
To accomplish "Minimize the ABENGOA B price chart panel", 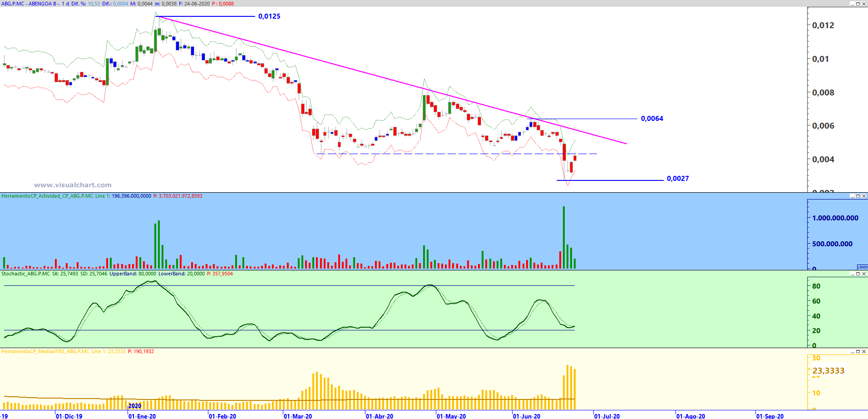I will point(852,4).
